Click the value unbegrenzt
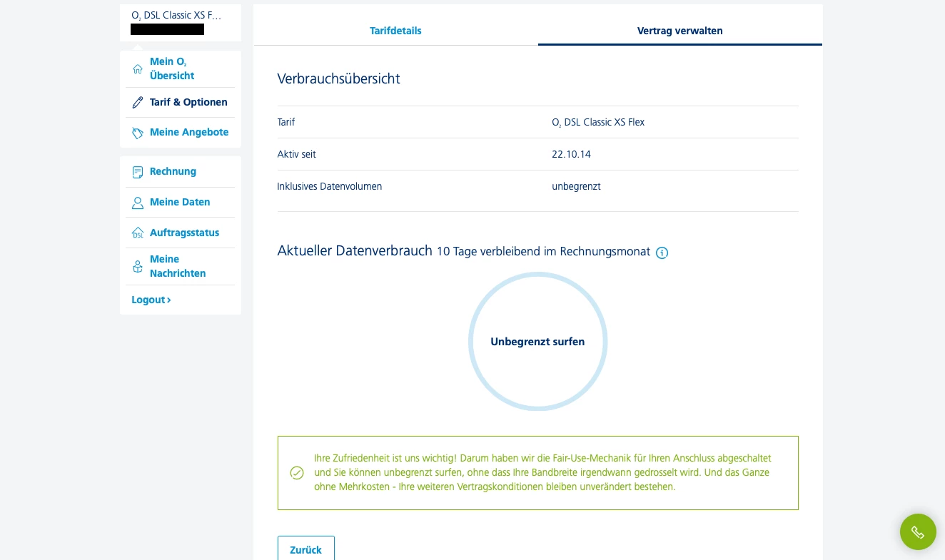Screen dimensions: 945x560 pos(576,187)
